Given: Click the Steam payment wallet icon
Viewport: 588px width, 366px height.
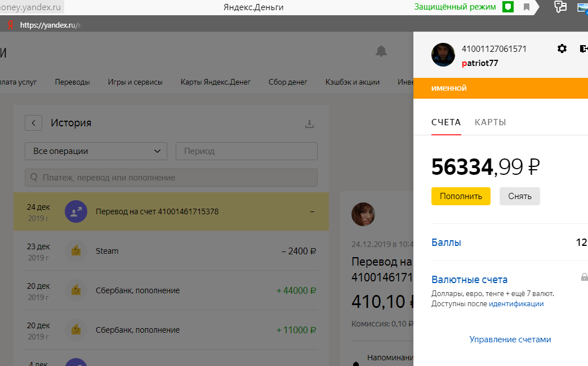Looking at the screenshot, I should click(x=75, y=251).
